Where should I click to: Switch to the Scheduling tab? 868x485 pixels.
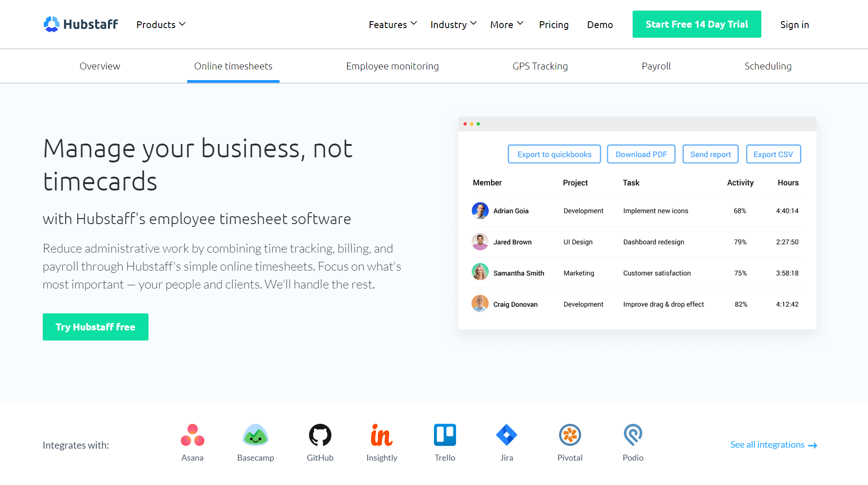768,66
